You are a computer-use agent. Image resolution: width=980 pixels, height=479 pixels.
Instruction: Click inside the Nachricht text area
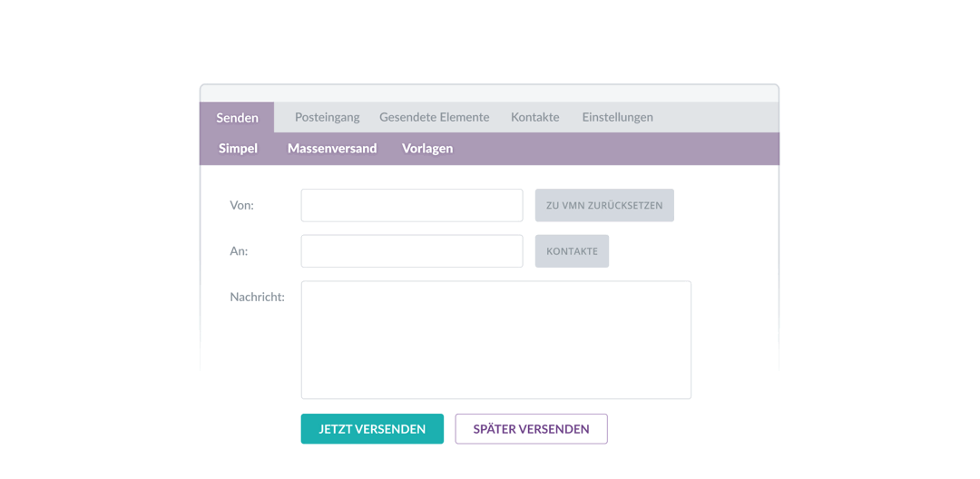[495, 340]
